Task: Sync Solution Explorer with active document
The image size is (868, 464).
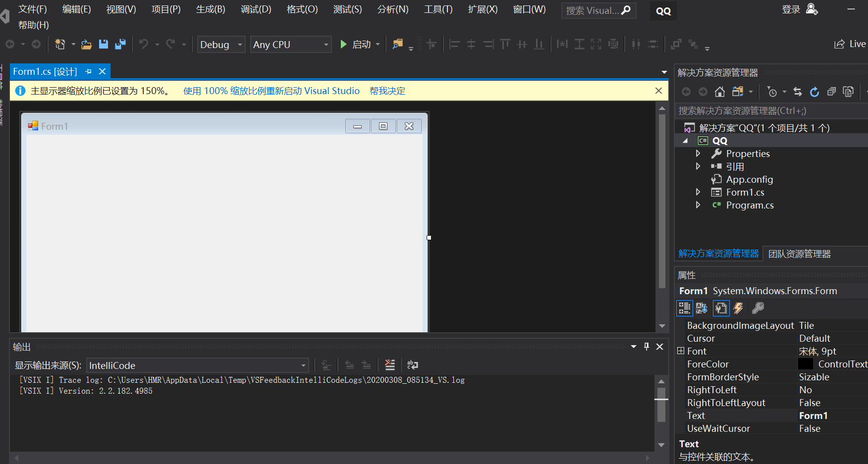Action: (798, 92)
